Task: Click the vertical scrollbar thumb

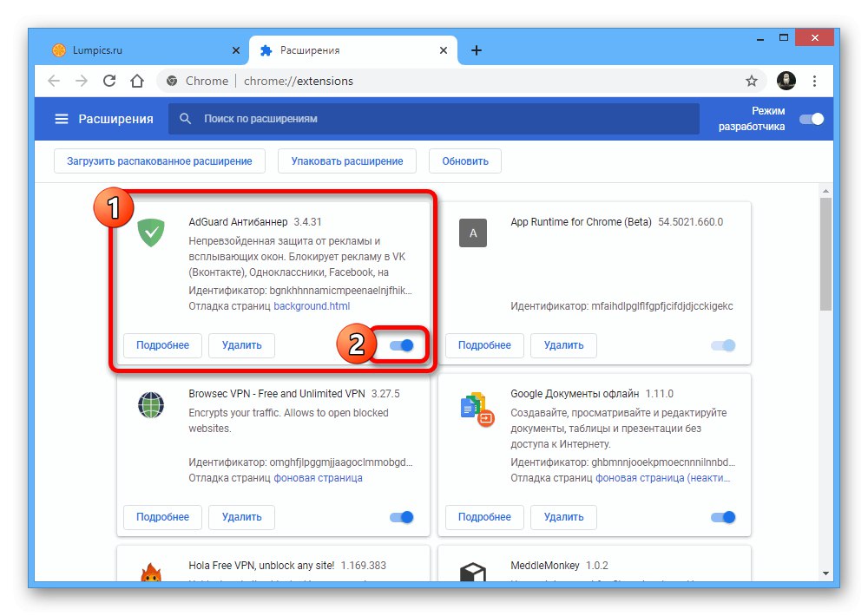Action: tap(825, 253)
